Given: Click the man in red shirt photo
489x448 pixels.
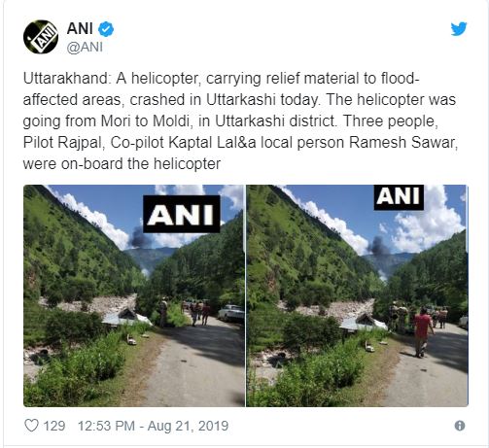Looking at the screenshot, I should tap(423, 331).
